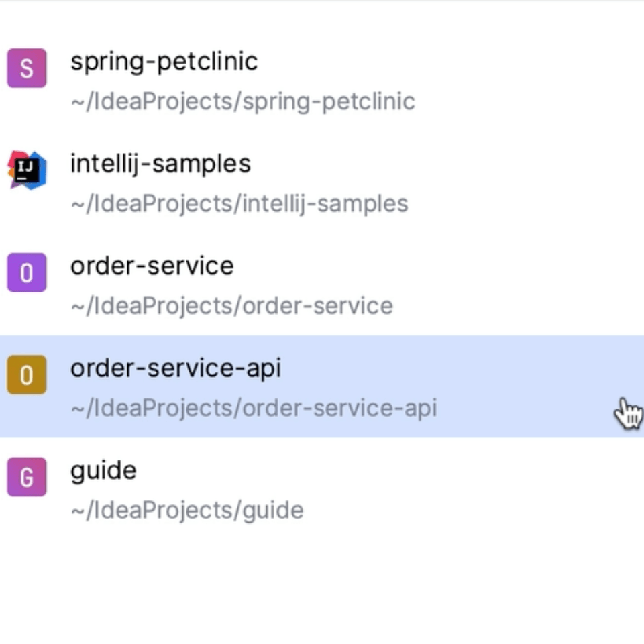This screenshot has height=644, width=644.
Task: Click the ~/IdeaProjects/spring-petclinic path text
Action: coord(243,102)
